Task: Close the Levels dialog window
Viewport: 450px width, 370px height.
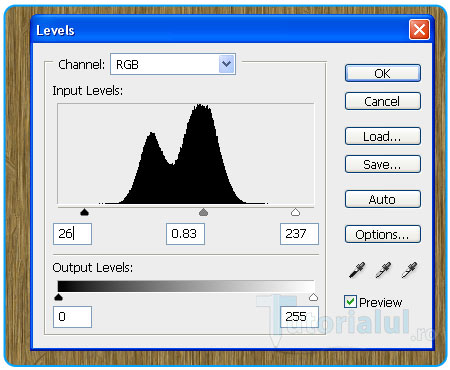Action: pyautogui.click(x=419, y=30)
